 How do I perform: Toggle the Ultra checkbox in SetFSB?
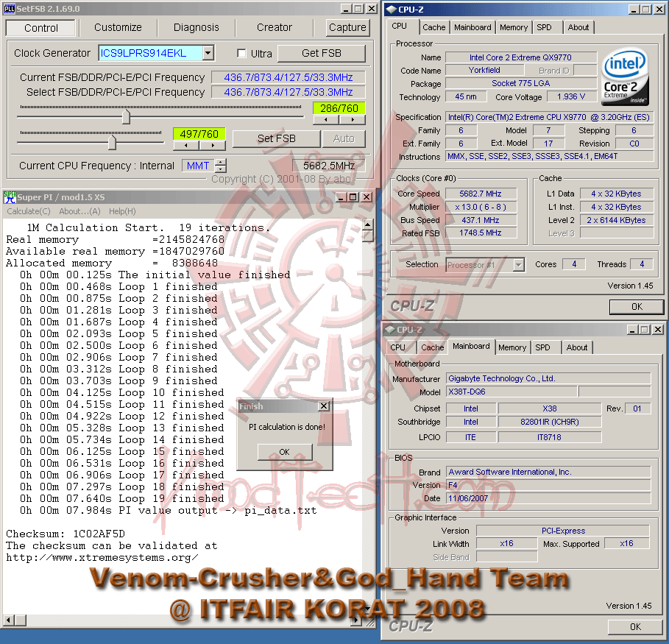(x=241, y=53)
